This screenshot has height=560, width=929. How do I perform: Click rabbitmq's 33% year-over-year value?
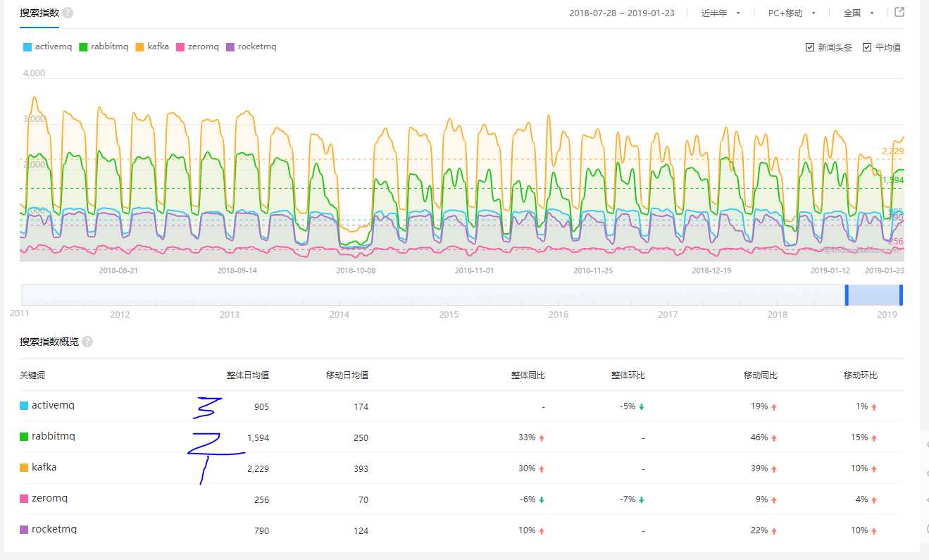527,438
